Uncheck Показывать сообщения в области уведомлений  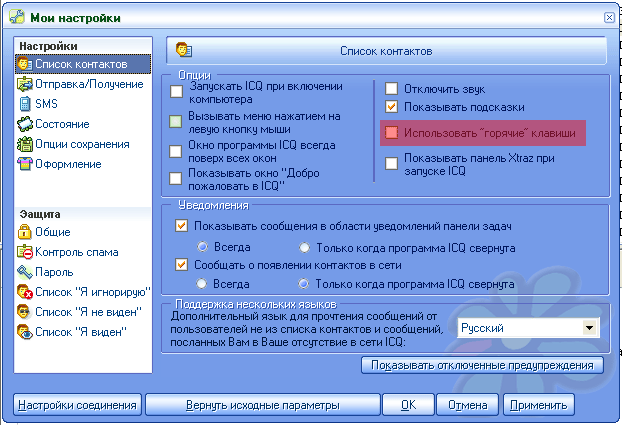pyautogui.click(x=182, y=226)
